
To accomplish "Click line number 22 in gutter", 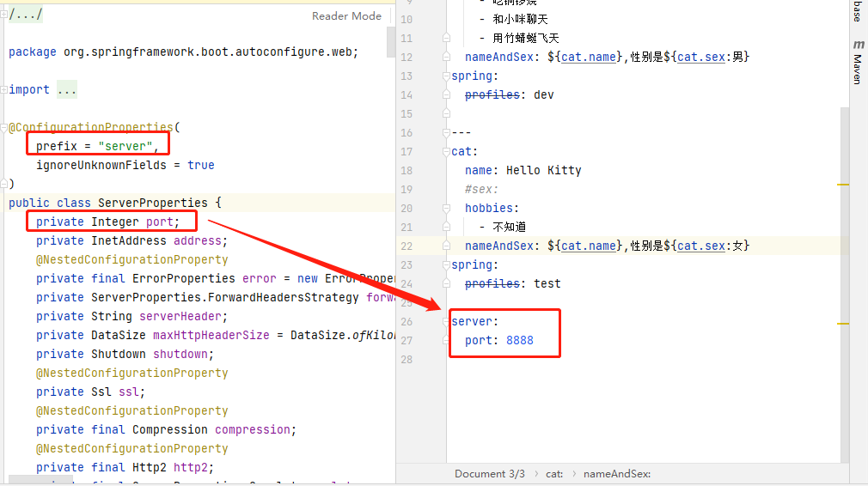I will coord(406,246).
